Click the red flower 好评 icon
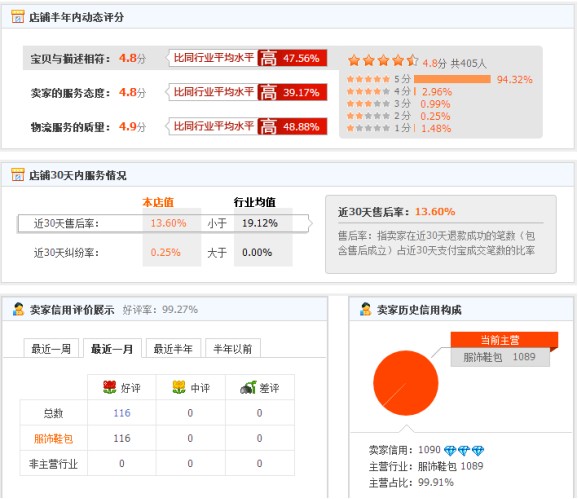Screen dimensions: 578x499 coord(109,387)
